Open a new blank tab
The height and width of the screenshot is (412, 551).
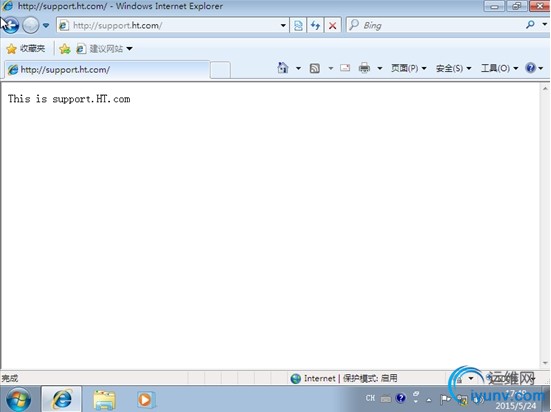coord(220,70)
